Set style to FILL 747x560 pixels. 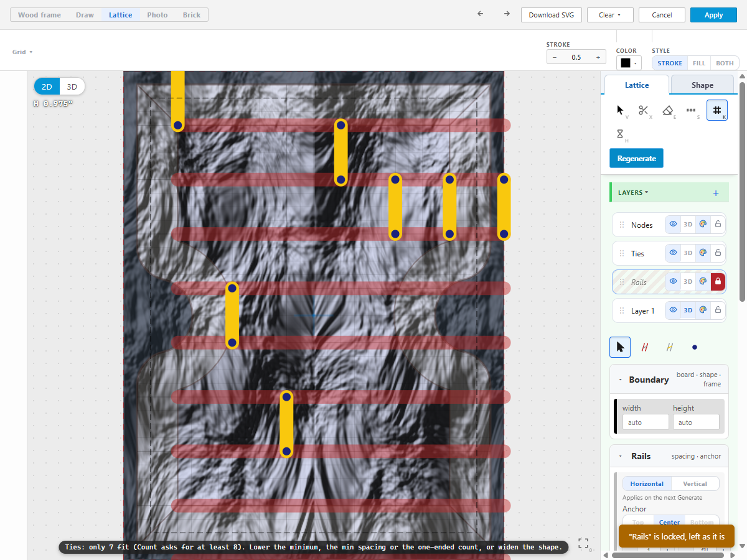tap(699, 63)
